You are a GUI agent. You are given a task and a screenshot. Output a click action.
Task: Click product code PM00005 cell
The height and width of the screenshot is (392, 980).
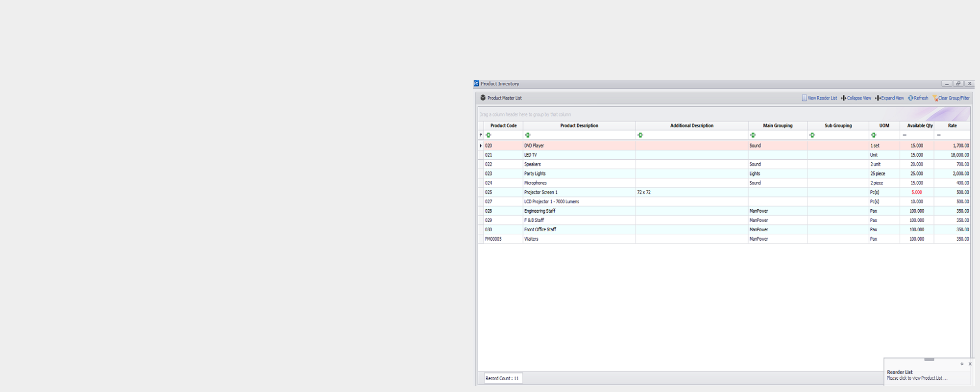pyautogui.click(x=503, y=239)
